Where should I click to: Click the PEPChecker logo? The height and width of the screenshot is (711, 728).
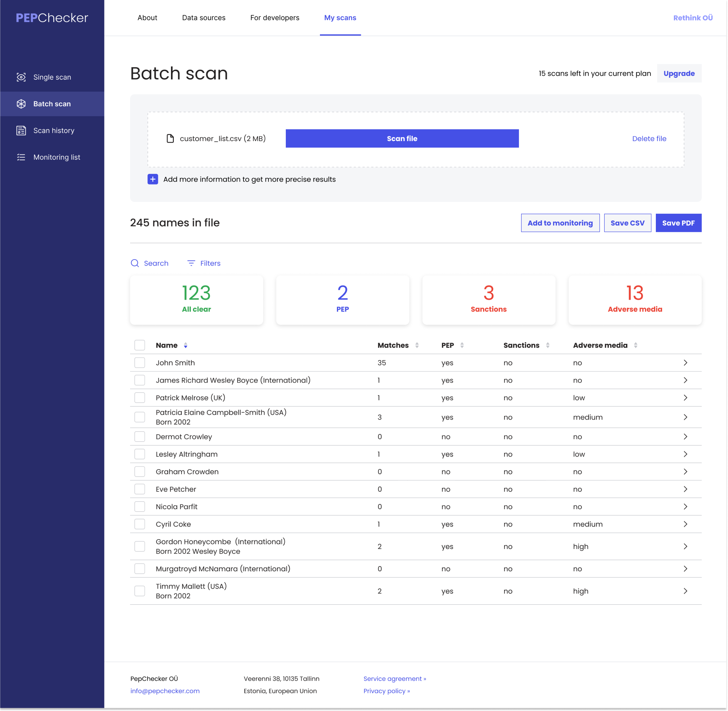tap(52, 18)
